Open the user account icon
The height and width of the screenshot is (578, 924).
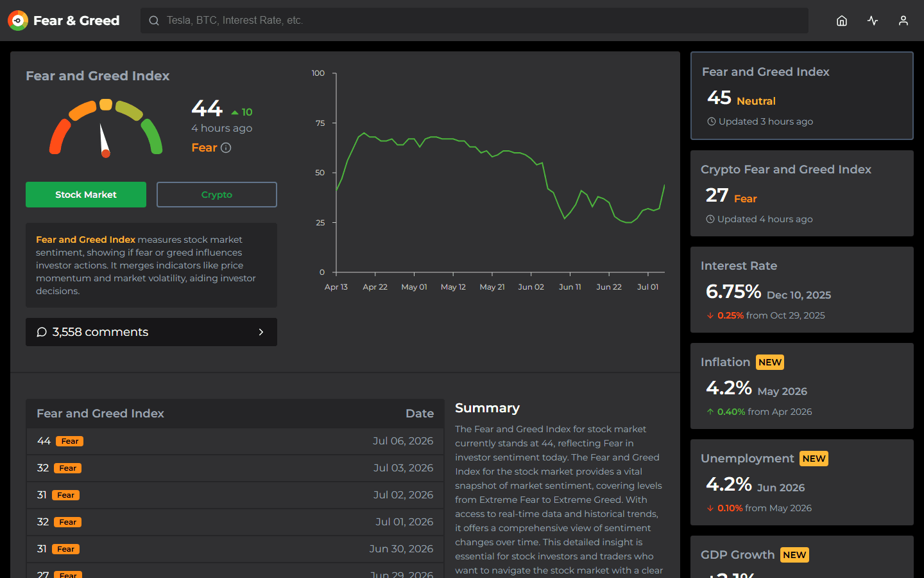[x=903, y=21]
